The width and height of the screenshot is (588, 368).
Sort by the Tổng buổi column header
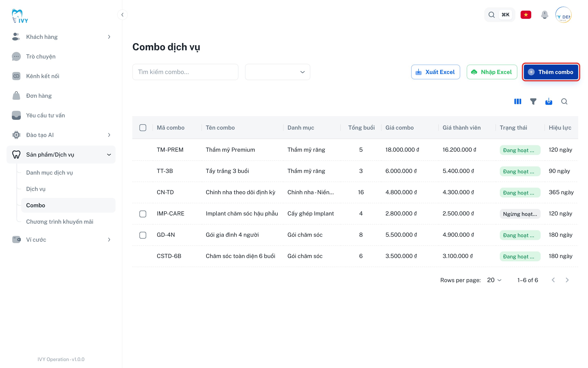[x=361, y=128]
